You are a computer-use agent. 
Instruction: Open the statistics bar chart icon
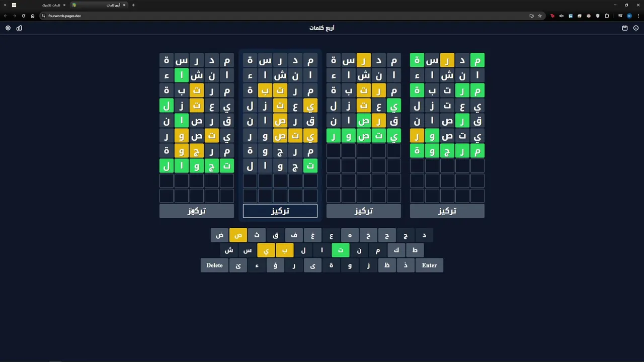coord(19,28)
